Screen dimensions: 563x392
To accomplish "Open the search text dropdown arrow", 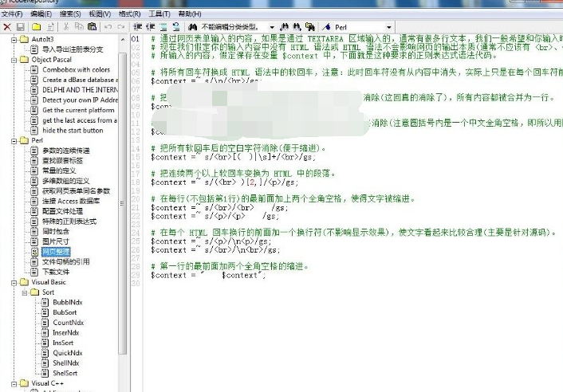I will (x=272, y=27).
